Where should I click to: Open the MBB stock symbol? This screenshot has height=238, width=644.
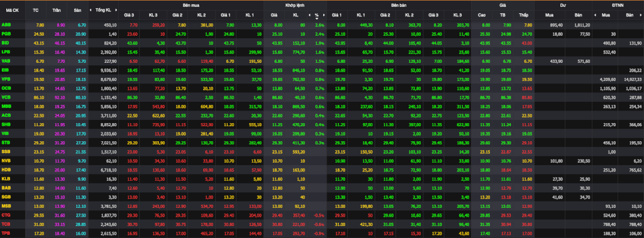[6, 106]
